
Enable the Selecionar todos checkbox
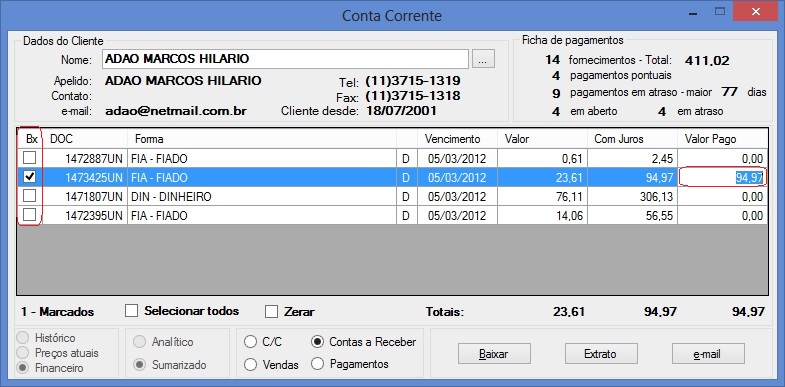point(132,311)
